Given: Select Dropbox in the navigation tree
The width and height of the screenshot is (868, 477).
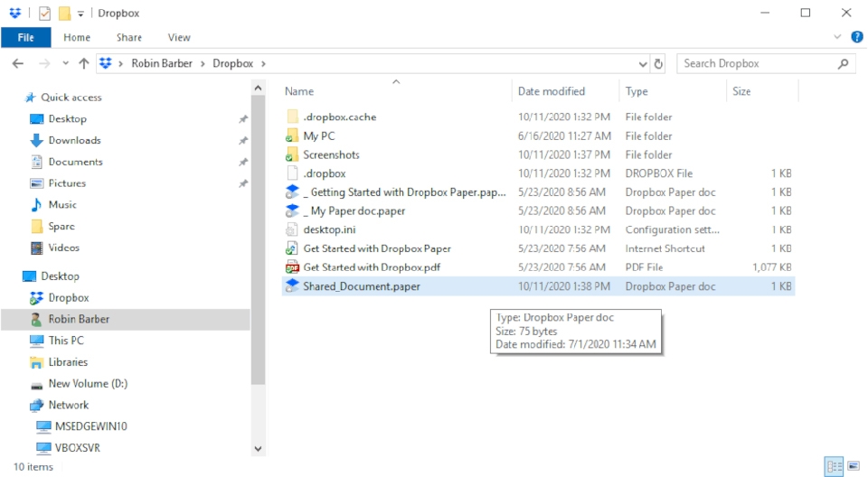Looking at the screenshot, I should click(x=68, y=298).
